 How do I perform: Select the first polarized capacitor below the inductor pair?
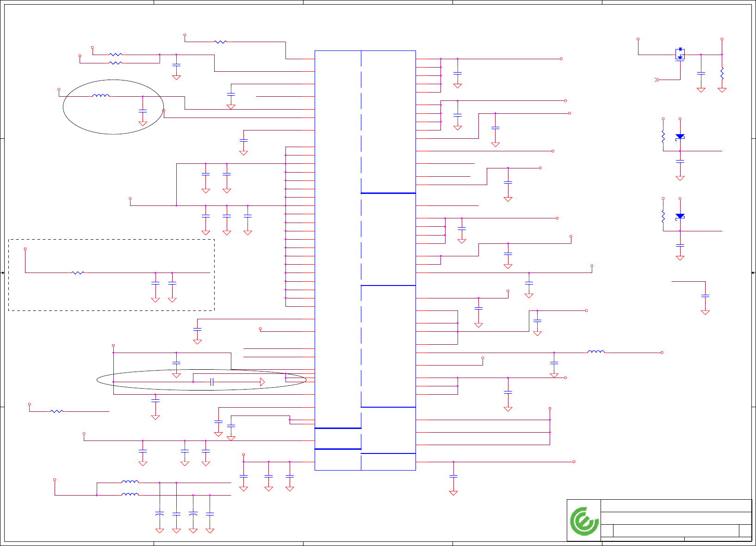tap(160, 514)
